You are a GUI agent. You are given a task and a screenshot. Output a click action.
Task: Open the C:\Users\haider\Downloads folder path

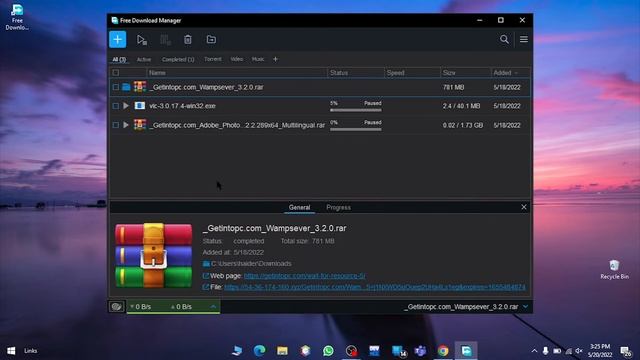tap(251, 264)
